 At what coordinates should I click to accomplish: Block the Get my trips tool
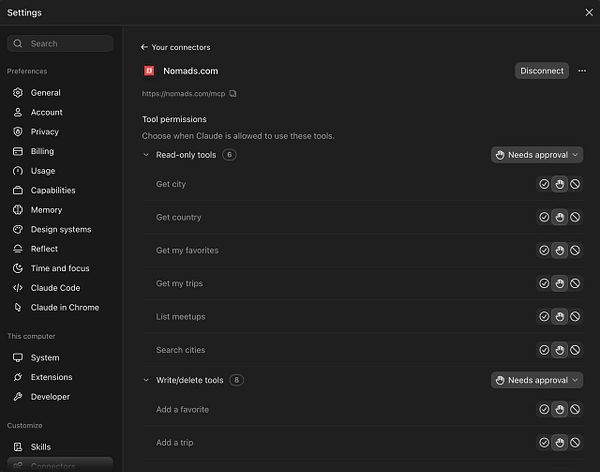point(575,283)
